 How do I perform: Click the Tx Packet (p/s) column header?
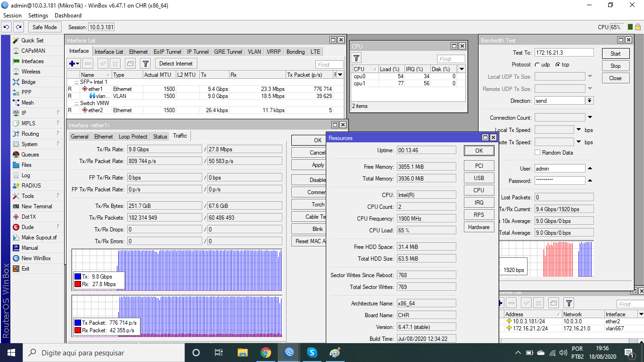(x=309, y=75)
